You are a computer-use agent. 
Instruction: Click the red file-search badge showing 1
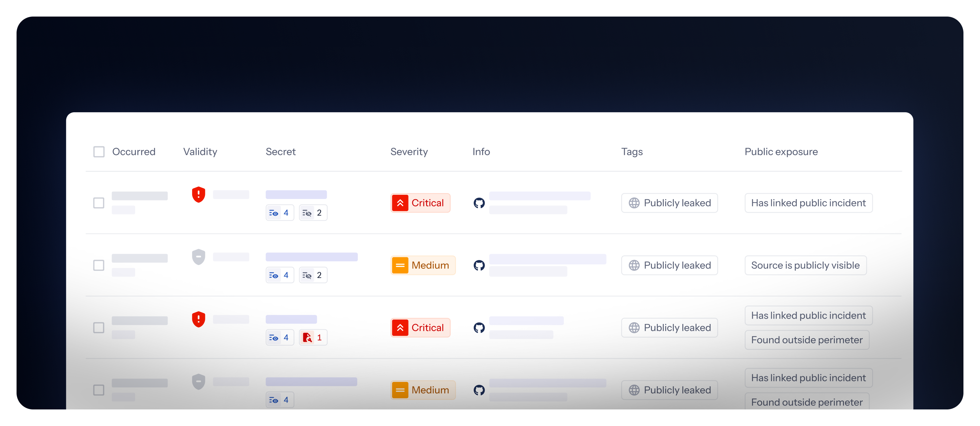pos(313,337)
